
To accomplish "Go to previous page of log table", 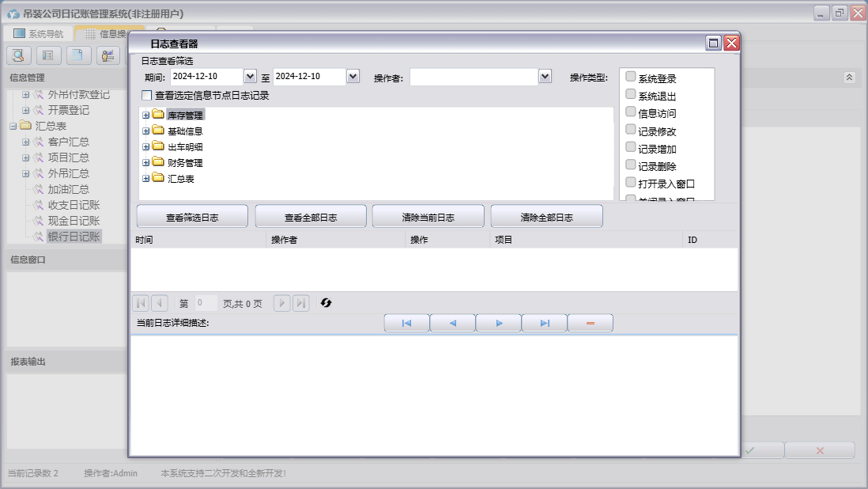I will pos(160,303).
